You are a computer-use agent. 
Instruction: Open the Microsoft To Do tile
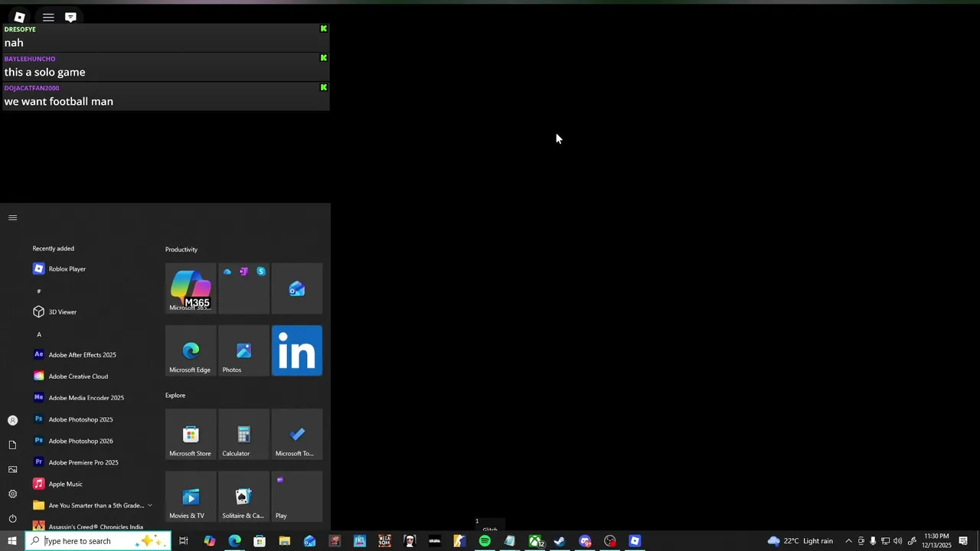tap(297, 435)
